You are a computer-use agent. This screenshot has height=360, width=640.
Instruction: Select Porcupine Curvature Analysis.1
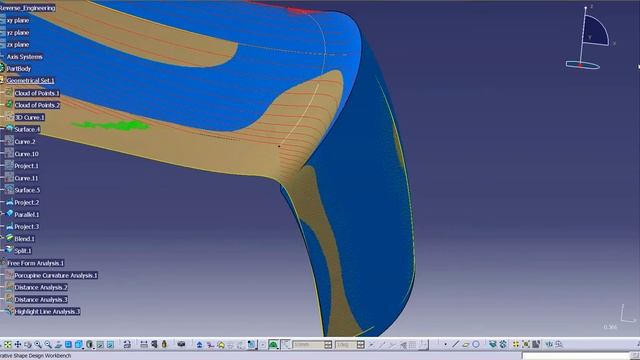56,275
